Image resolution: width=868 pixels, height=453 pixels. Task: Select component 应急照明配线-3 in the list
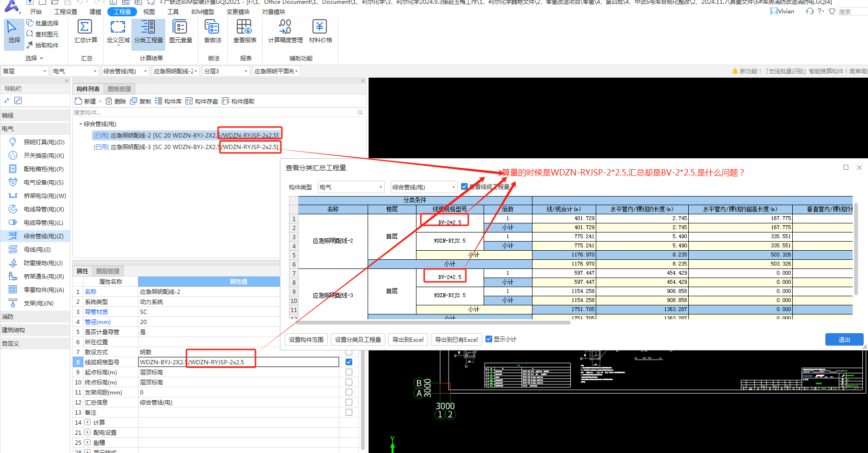tap(186, 147)
